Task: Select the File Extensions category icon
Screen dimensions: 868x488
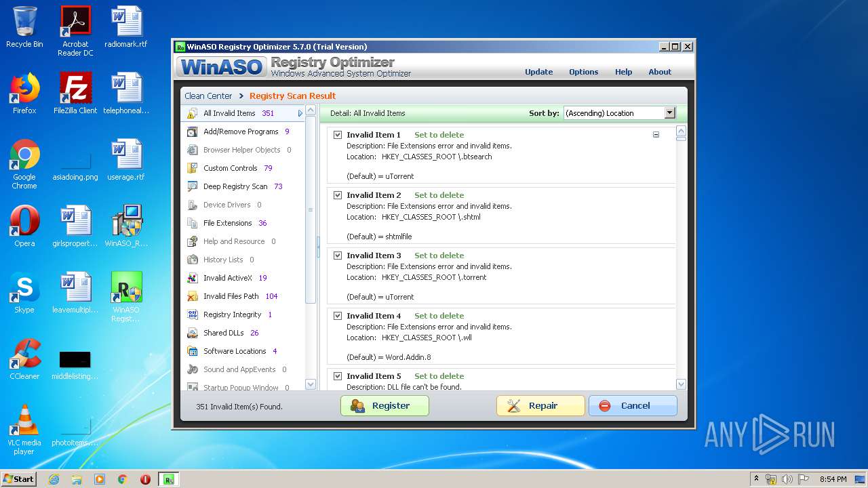Action: tap(192, 223)
